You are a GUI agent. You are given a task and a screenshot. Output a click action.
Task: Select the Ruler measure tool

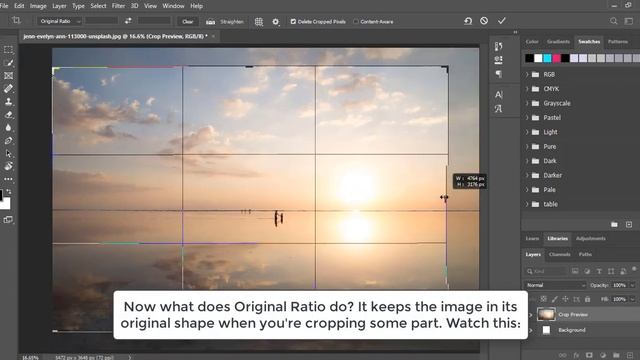point(8,89)
